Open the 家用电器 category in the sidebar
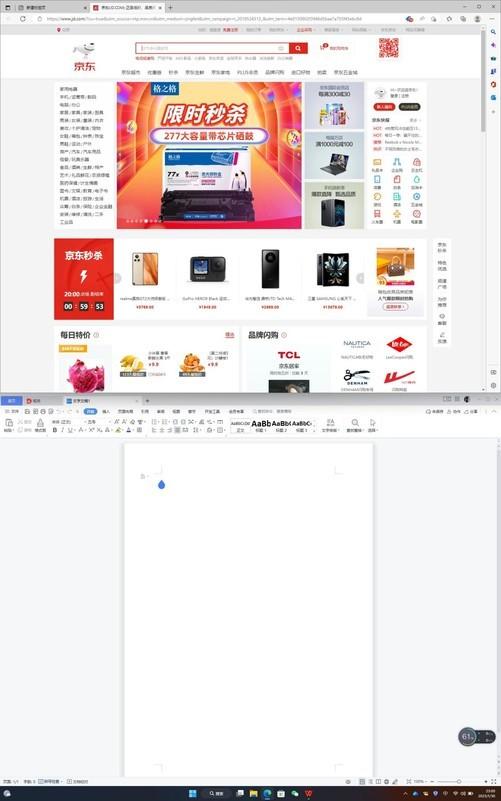501x801 pixels. tap(68, 89)
